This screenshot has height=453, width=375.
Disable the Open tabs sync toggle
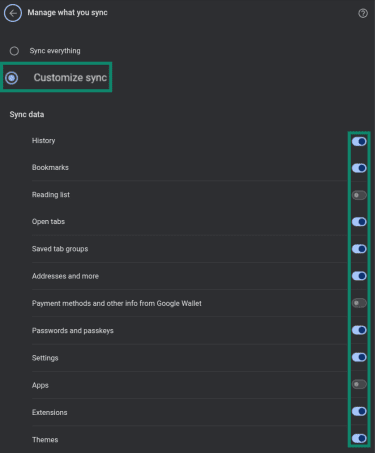359,222
